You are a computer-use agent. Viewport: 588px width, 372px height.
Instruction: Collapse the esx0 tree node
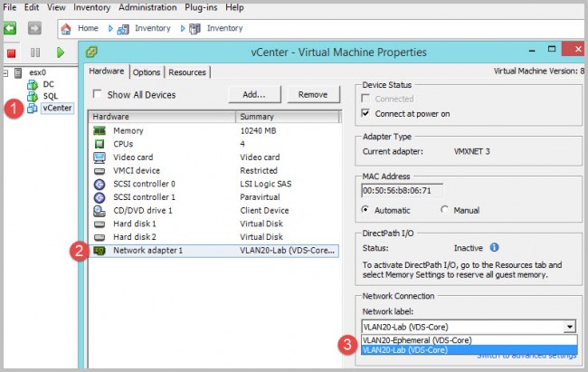tap(5, 72)
